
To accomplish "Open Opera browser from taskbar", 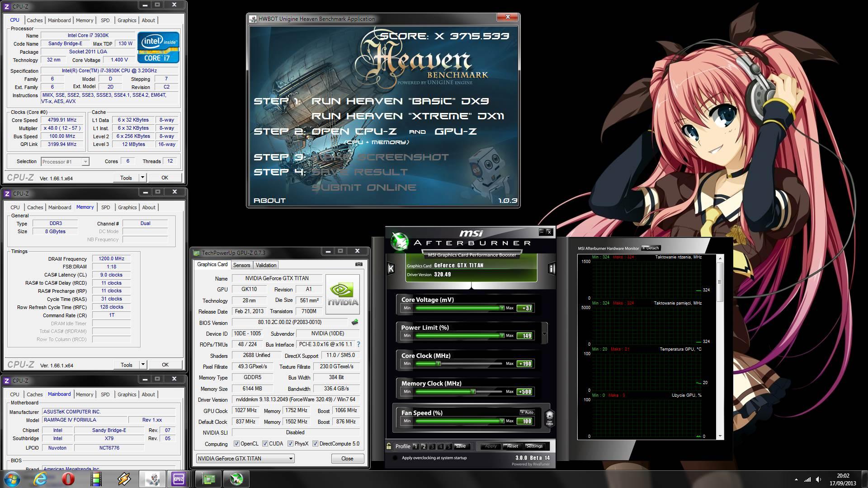I will 68,479.
